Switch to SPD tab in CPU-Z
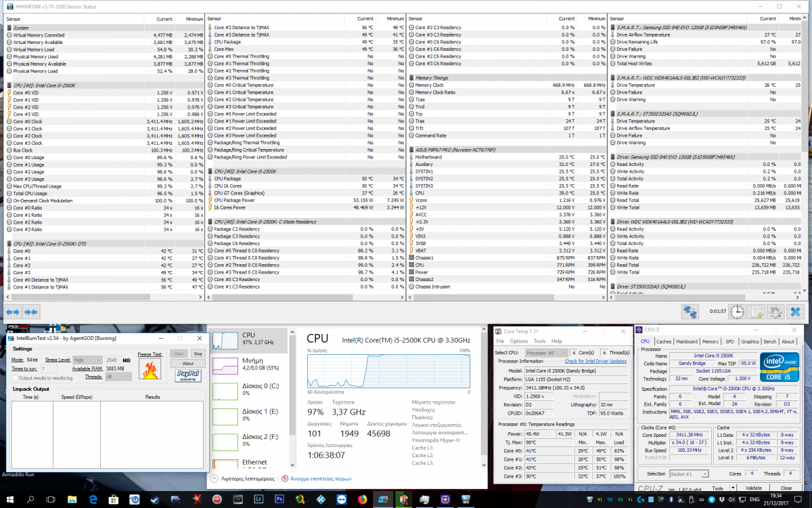The width and height of the screenshot is (812, 508). click(x=729, y=341)
